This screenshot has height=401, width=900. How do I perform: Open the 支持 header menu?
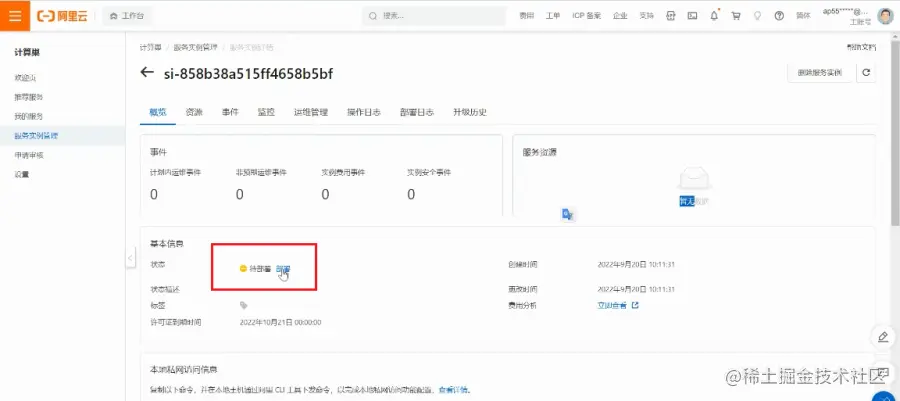pyautogui.click(x=646, y=16)
